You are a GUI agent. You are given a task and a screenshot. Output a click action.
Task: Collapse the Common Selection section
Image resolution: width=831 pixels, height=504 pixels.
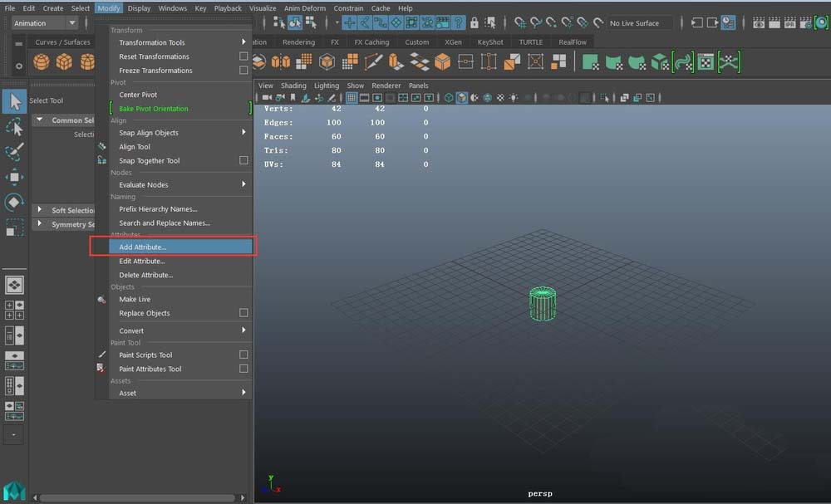click(x=39, y=120)
